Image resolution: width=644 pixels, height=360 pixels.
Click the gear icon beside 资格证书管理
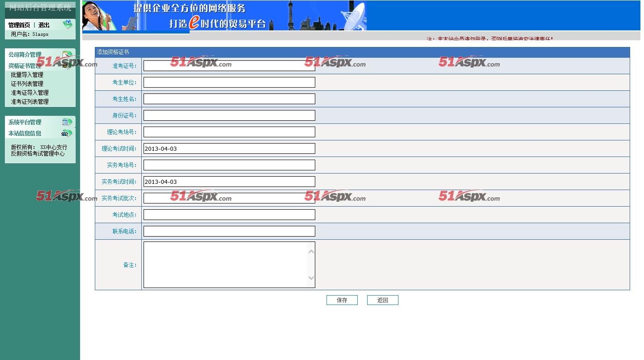[x=66, y=66]
